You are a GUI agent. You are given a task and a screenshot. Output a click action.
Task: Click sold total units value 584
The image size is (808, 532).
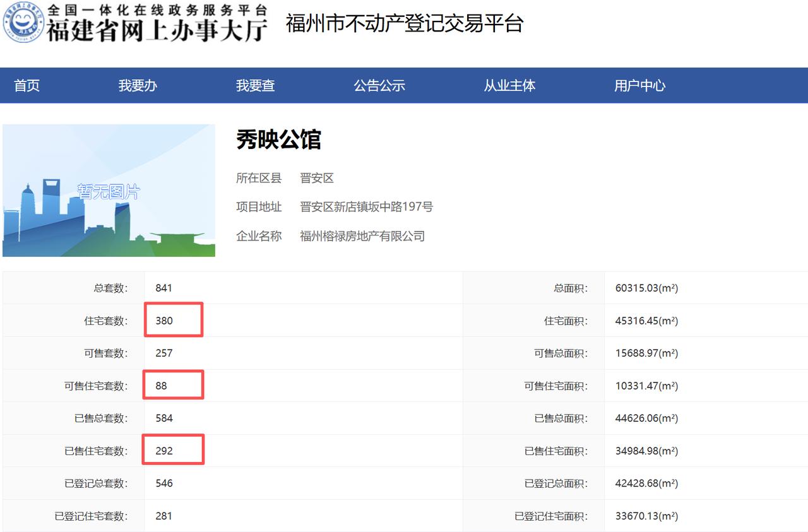[164, 418]
